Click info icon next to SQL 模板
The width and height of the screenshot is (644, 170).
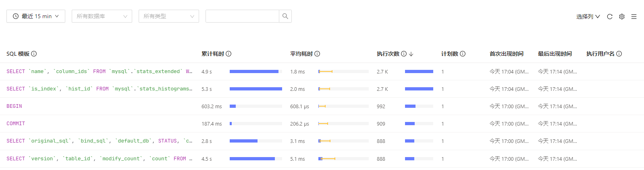click(x=34, y=54)
